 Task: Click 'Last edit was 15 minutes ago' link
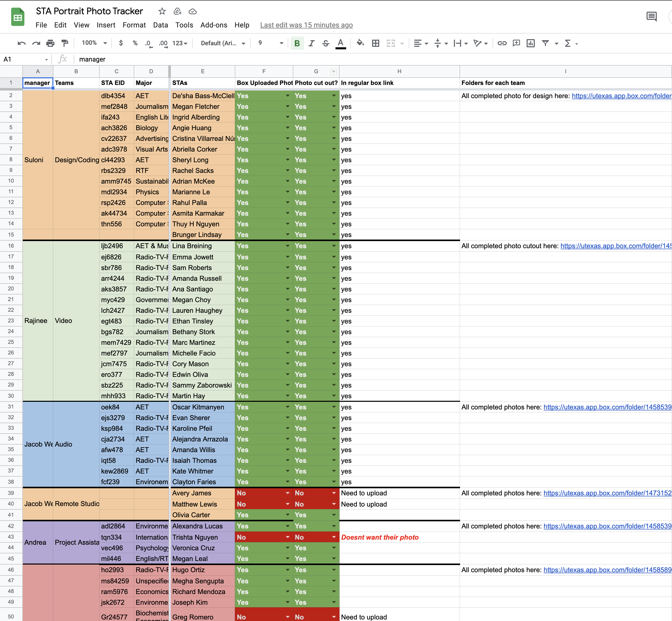(x=306, y=25)
